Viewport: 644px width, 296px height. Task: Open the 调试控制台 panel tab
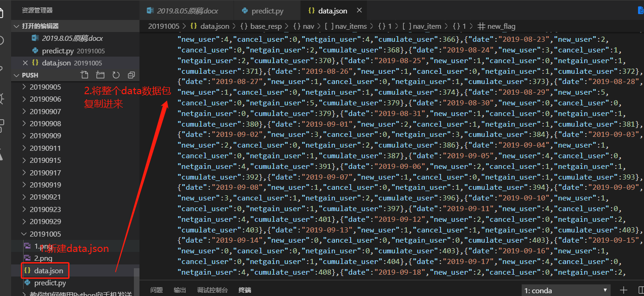[x=212, y=290]
